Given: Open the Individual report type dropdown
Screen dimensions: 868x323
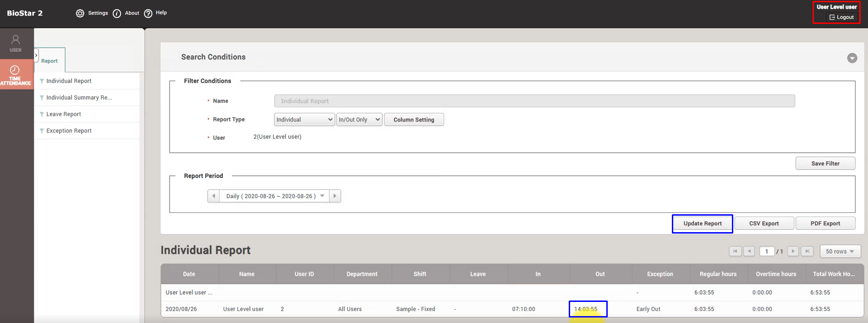Looking at the screenshot, I should (x=304, y=120).
